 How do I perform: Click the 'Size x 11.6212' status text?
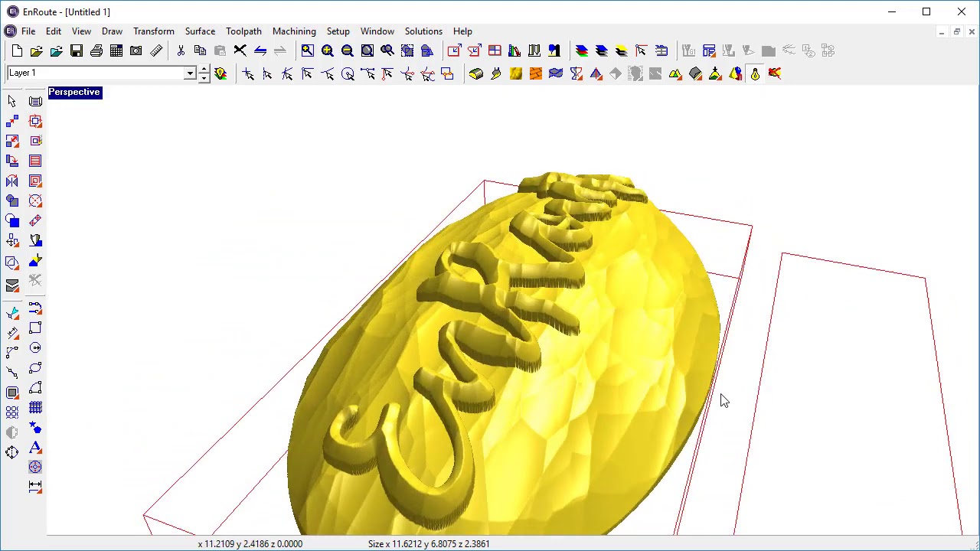click(x=429, y=544)
